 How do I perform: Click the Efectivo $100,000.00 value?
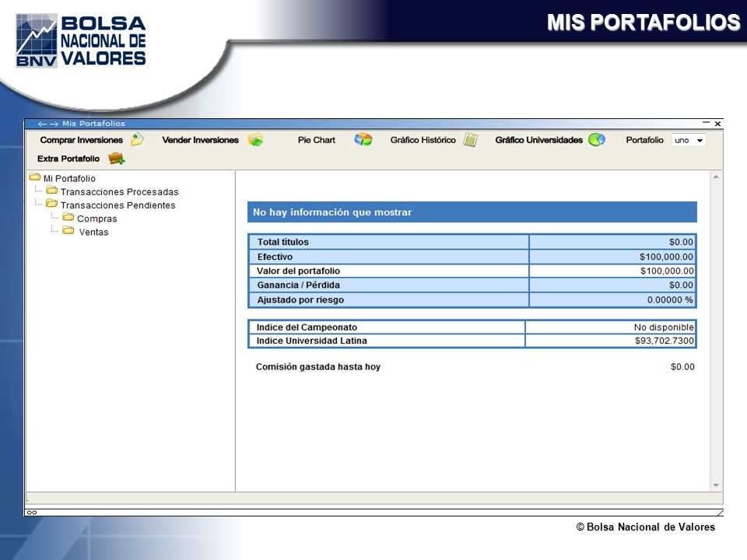[x=667, y=257]
